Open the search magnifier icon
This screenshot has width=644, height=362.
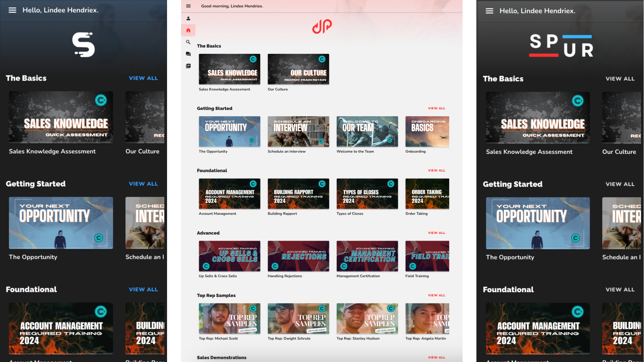tap(188, 42)
